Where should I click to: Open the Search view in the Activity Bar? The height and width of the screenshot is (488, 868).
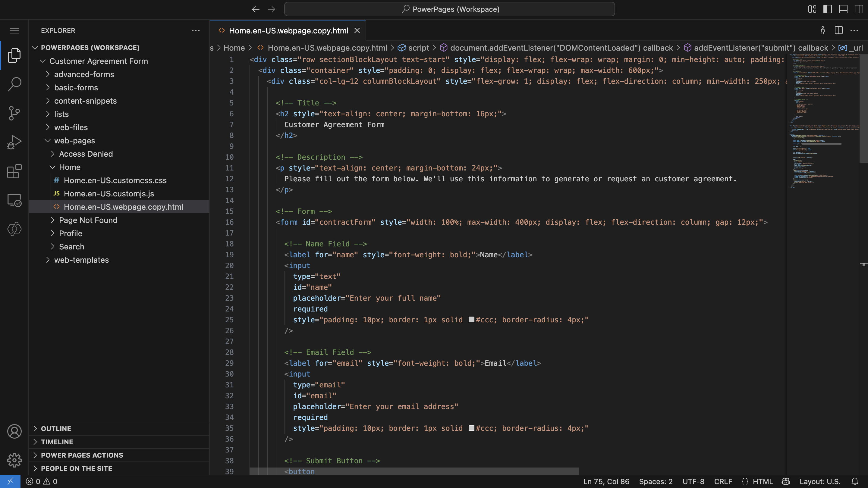point(14,84)
